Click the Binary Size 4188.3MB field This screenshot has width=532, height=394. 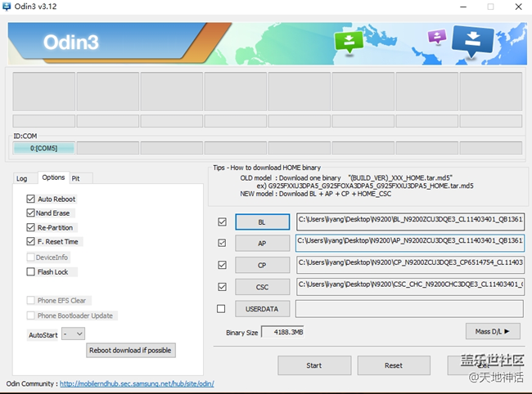282,332
